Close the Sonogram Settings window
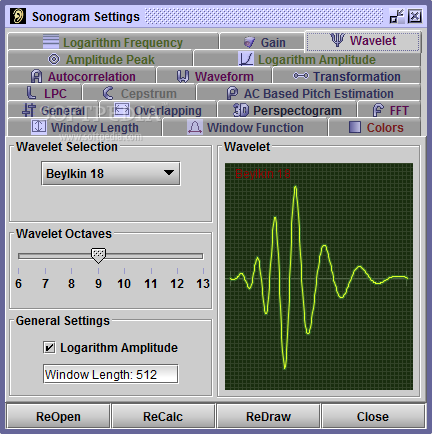Screen dimensions: 432x434 tap(415, 16)
